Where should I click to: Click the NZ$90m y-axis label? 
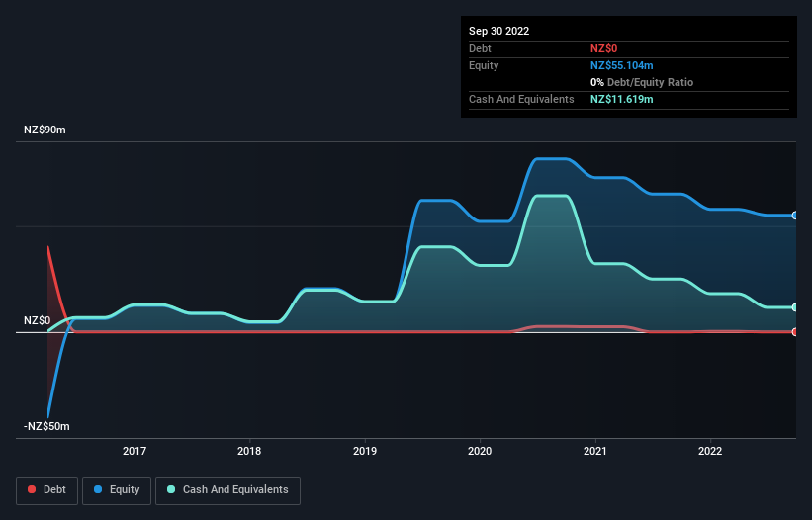(x=45, y=130)
